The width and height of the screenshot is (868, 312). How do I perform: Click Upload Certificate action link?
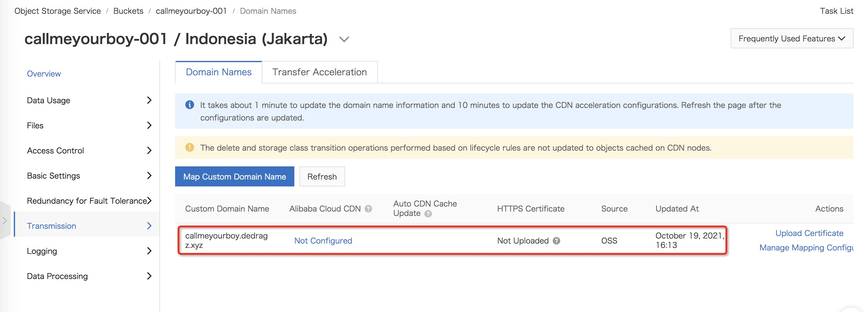point(809,233)
